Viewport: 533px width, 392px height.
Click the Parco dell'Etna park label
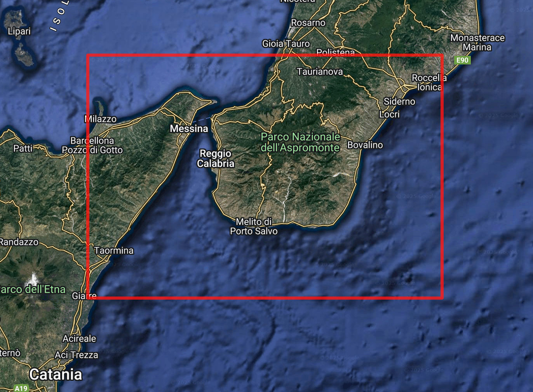click(x=33, y=290)
